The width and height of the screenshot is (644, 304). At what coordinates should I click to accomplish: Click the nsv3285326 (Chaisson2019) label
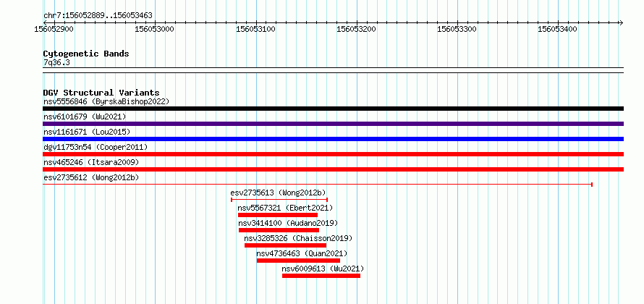298,238
